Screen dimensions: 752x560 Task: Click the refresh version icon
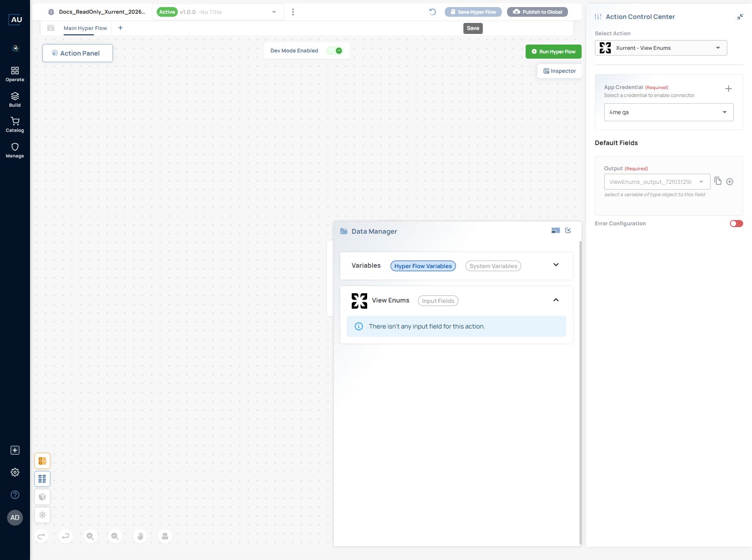pos(432,12)
